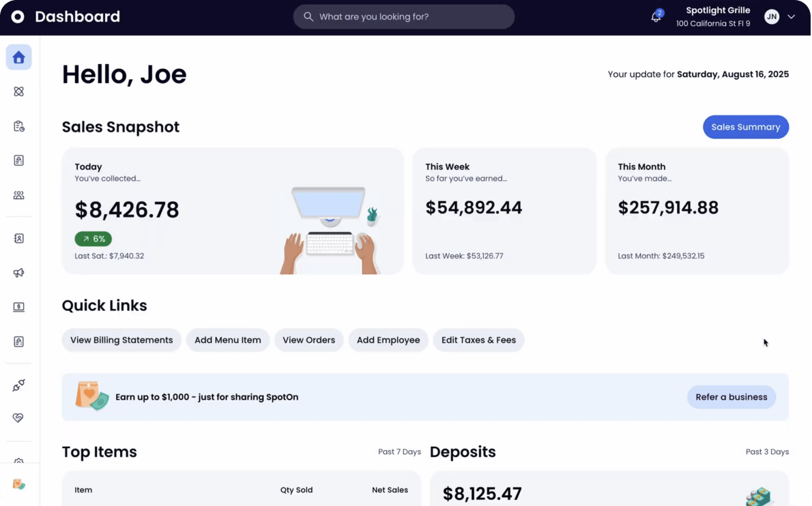Open the team members sidebar icon

point(18,195)
